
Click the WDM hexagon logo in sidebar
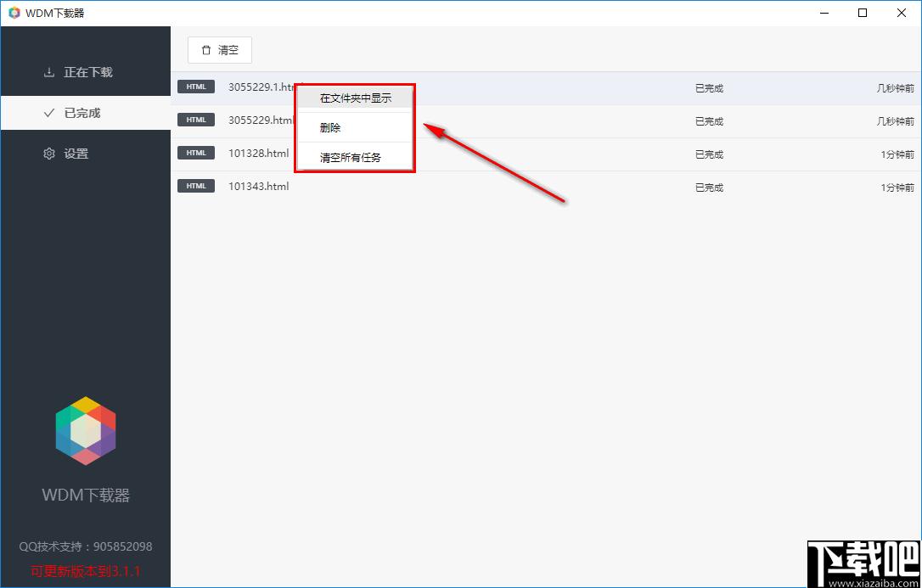pos(86,431)
